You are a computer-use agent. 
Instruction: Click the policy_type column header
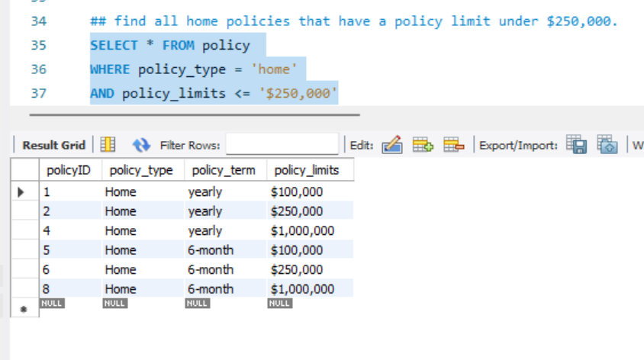pos(143,170)
